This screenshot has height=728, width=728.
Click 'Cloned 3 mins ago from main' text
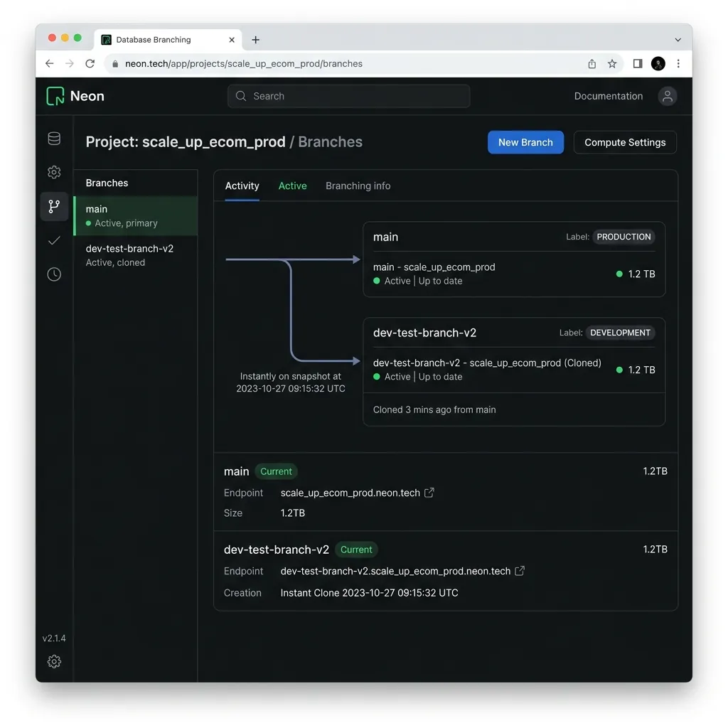[x=434, y=409]
